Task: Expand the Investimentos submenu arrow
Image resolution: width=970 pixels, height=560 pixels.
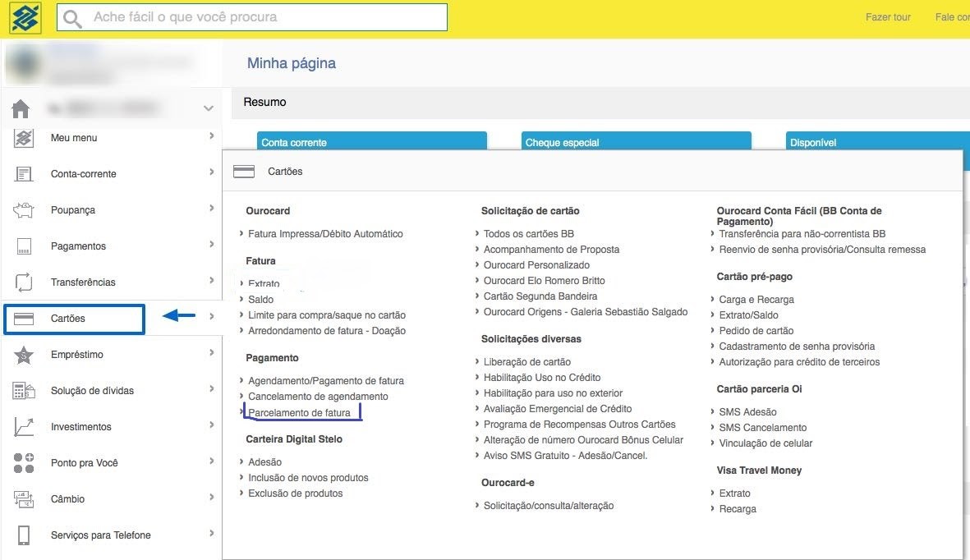Action: coord(212,425)
